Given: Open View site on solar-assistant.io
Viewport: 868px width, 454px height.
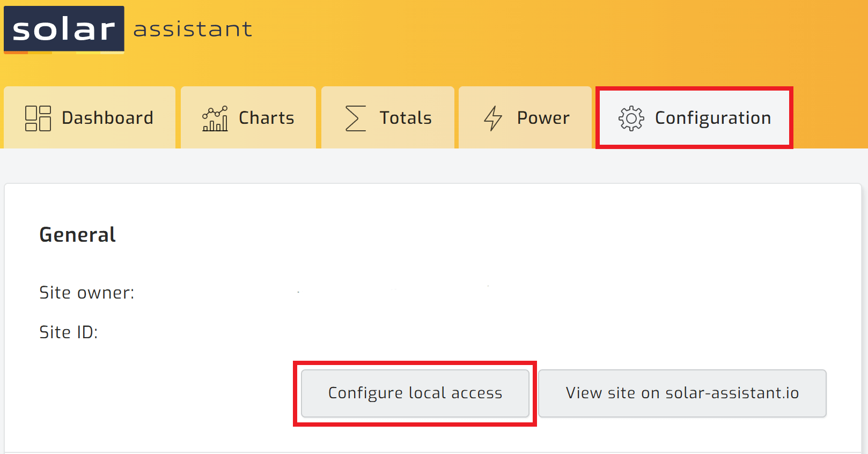Looking at the screenshot, I should tap(682, 393).
